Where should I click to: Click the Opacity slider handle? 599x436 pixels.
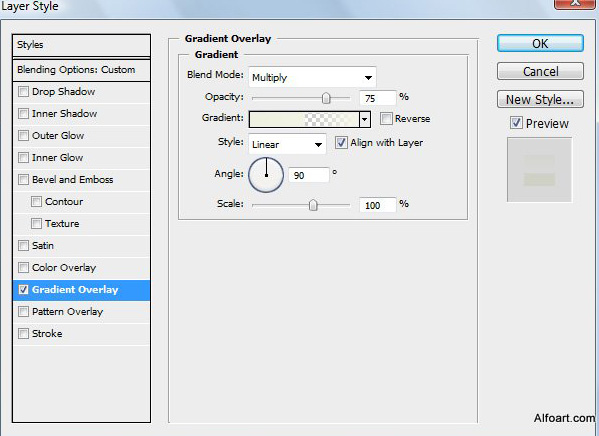[x=326, y=98]
